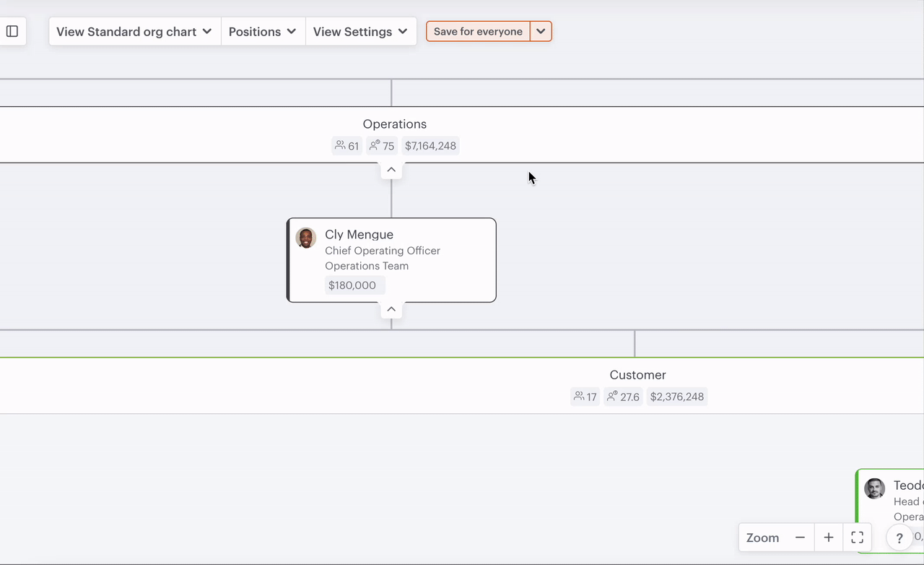The width and height of the screenshot is (924, 565).
Task: Click Customer headcount badge showing 17
Action: (585, 397)
